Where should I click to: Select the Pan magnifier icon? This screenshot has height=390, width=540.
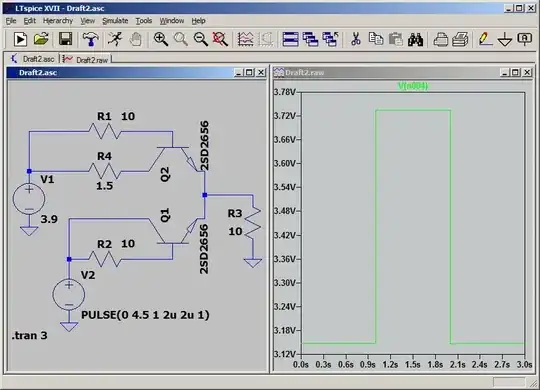[x=180, y=39]
